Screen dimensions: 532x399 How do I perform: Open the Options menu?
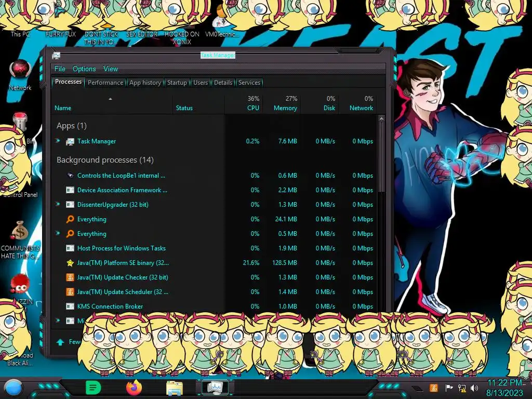(84, 69)
